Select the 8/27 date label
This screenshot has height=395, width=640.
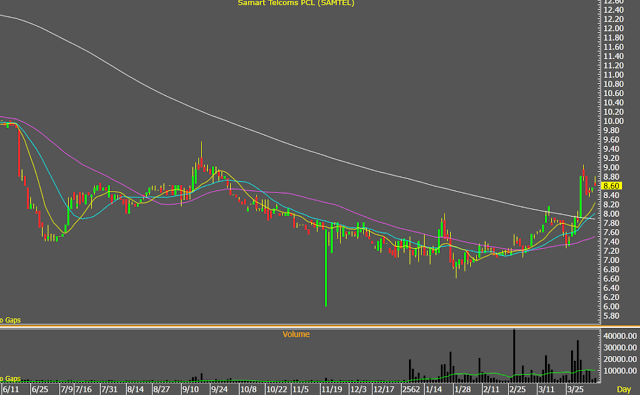[x=161, y=389]
